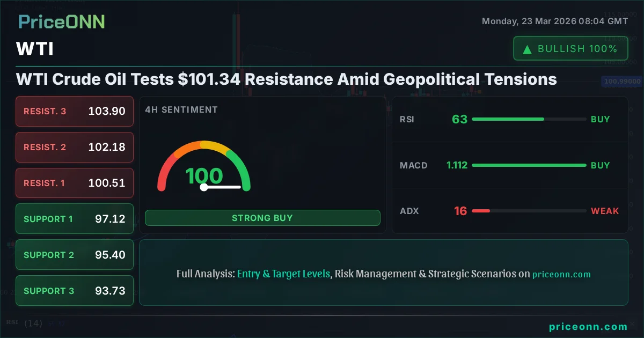Click the MACD strength bar indicator
The image size is (644, 338).
pos(529,165)
